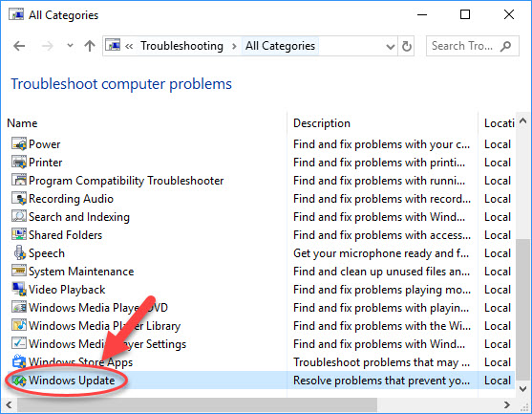Go forward with the right arrow
The image size is (532, 414).
[48, 46]
